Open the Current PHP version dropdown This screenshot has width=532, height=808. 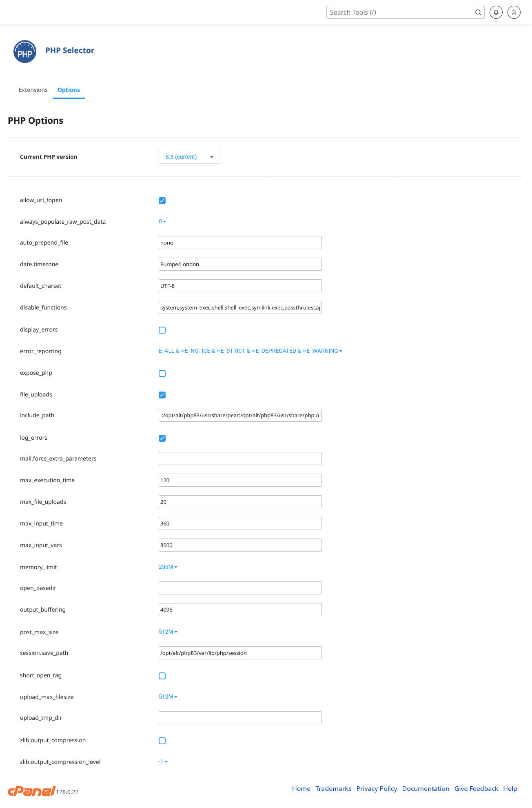tap(189, 157)
